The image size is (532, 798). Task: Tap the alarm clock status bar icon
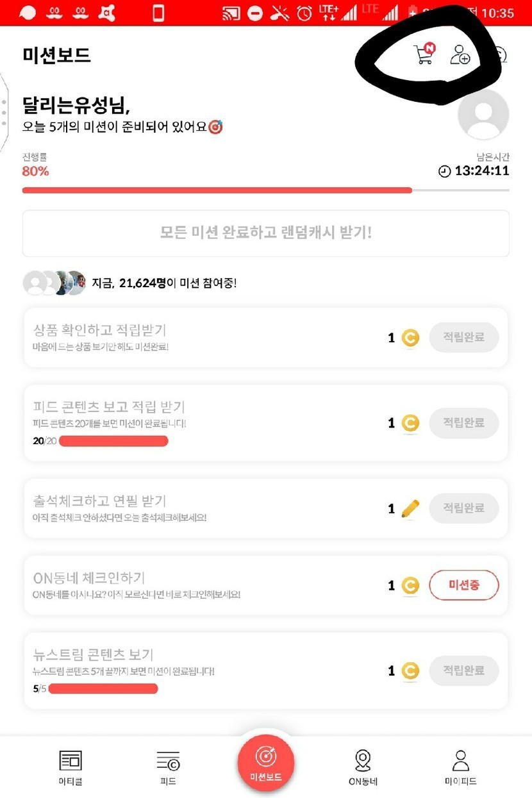coord(304,13)
